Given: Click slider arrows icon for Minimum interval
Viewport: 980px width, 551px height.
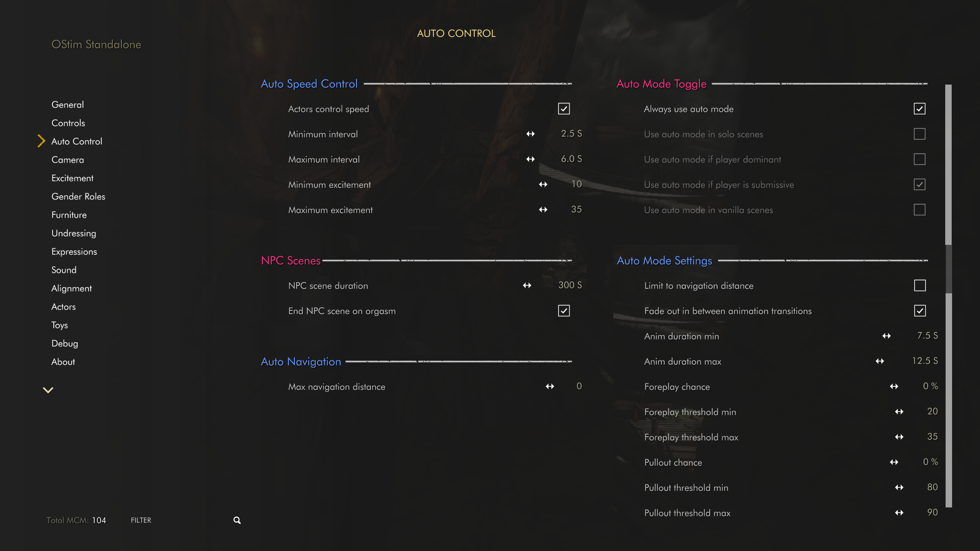Looking at the screenshot, I should pyautogui.click(x=530, y=134).
